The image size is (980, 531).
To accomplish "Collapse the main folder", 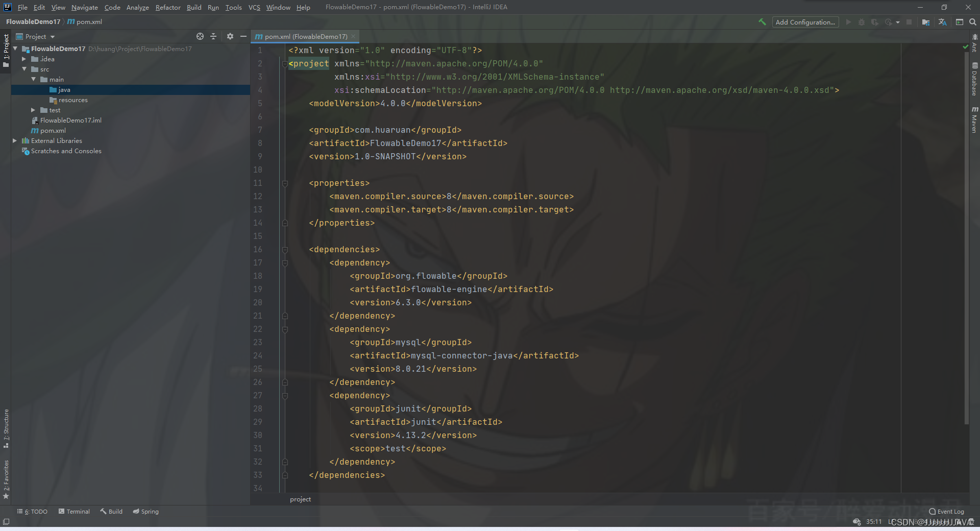I will pos(33,79).
